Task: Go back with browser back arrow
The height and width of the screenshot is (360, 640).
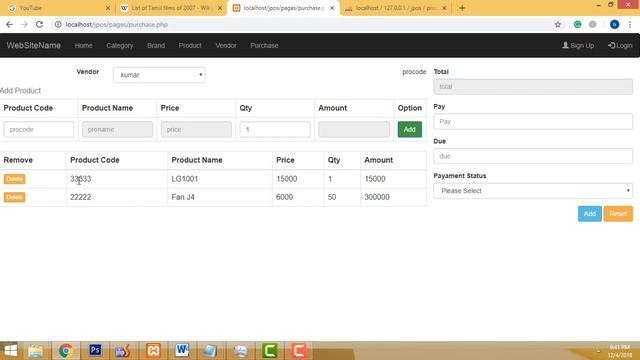Action: (x=9, y=24)
